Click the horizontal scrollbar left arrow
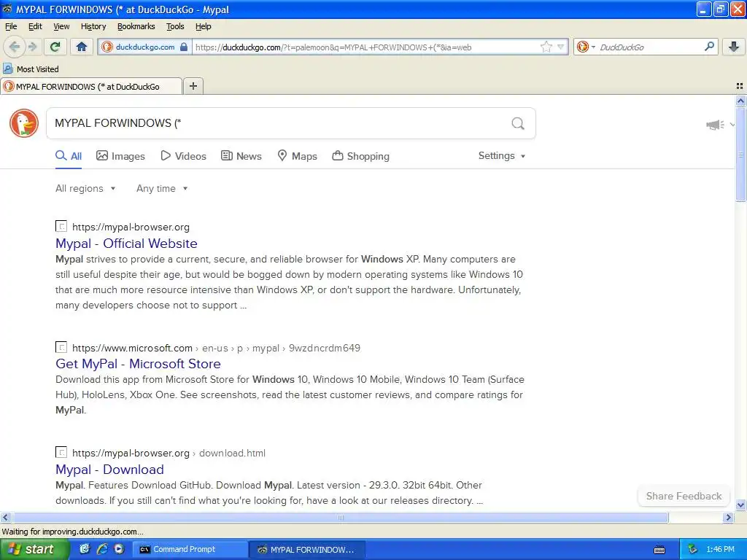Image resolution: width=747 pixels, height=560 pixels. 5,517
